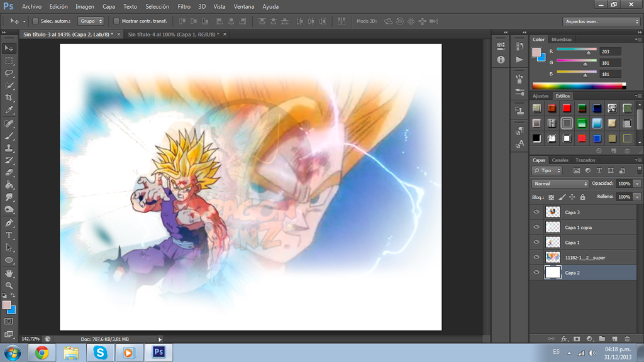Select the Zoom tool
644x362 pixels.
click(9, 285)
